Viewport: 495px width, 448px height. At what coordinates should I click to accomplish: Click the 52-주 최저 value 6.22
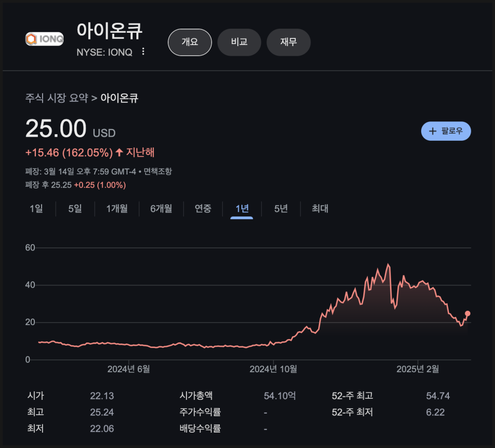coord(435,412)
